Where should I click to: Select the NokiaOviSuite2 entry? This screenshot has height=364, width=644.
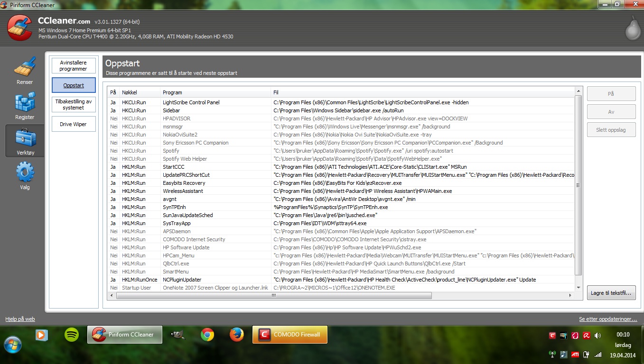pyautogui.click(x=341, y=135)
